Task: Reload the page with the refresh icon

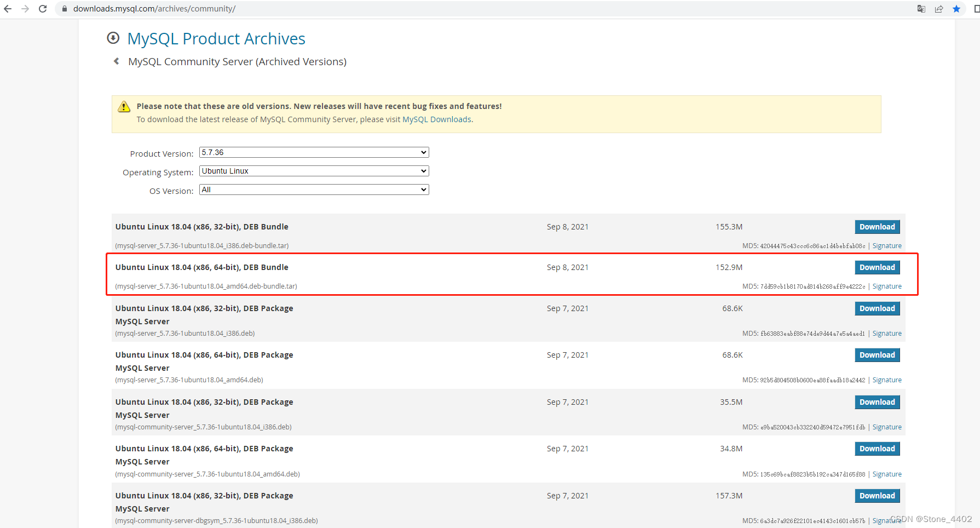Action: point(43,9)
